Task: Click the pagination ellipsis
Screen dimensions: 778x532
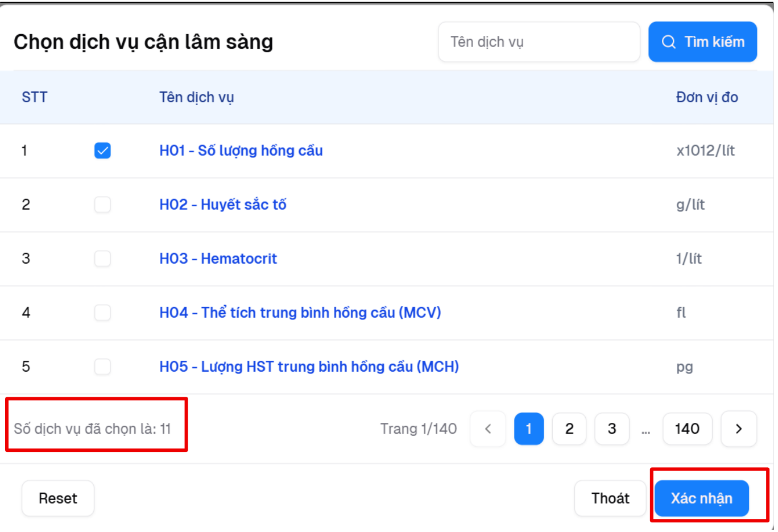Action: (645, 431)
